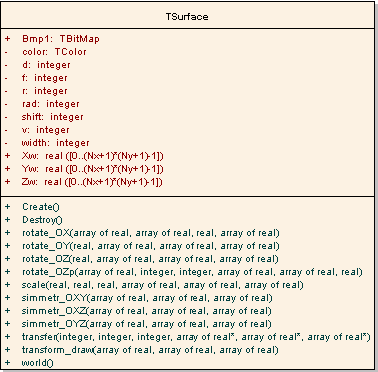Viewport: 378px width, 372px height.
Task: Select the rotate_OZp operation
Action: click(192, 272)
